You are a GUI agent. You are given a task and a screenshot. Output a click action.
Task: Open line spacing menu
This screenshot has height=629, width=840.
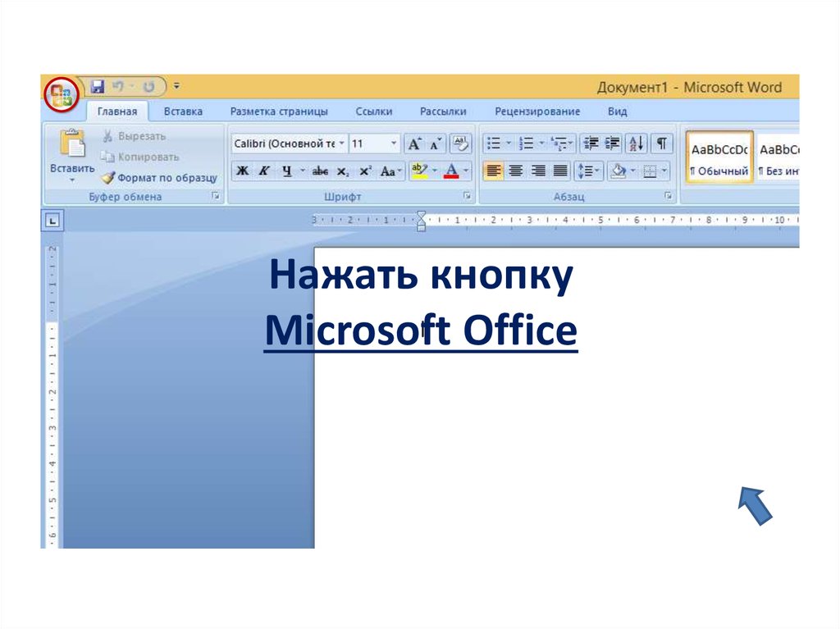[588, 171]
